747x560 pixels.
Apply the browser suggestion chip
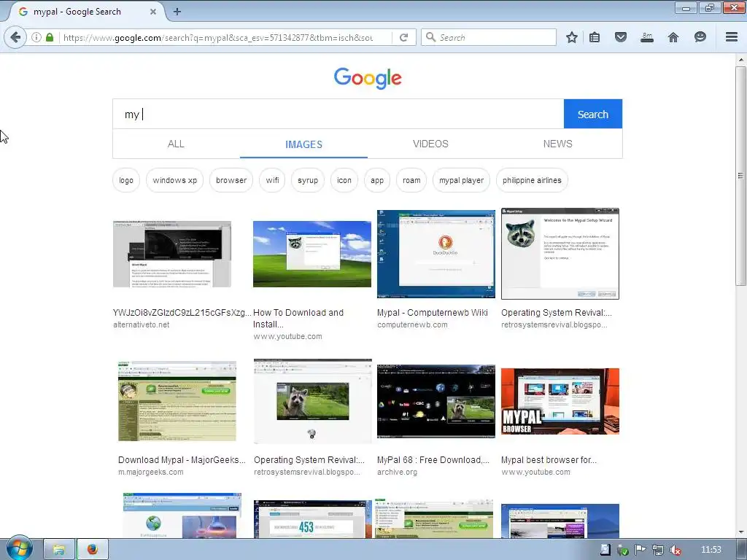[231, 180]
